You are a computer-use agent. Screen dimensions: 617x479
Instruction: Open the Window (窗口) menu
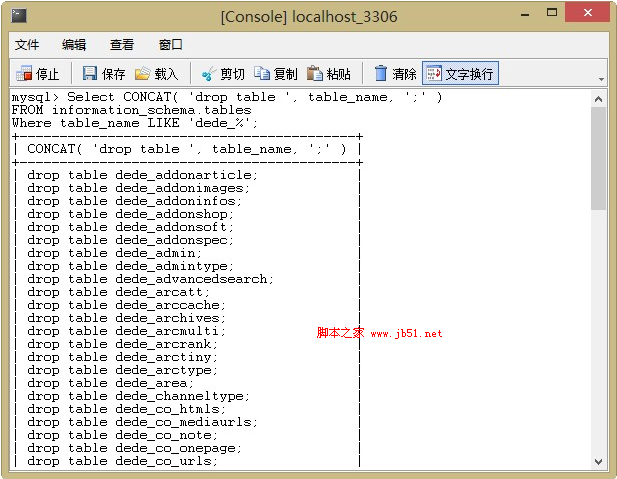point(171,45)
